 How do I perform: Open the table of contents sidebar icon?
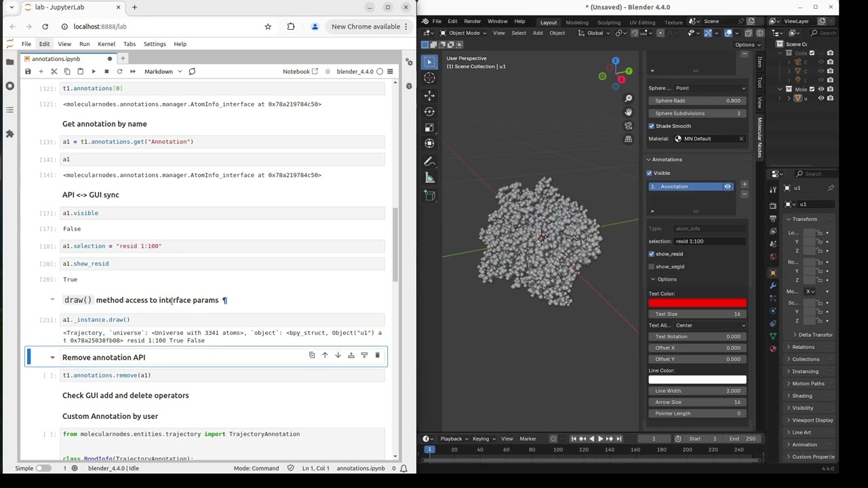tap(9, 110)
